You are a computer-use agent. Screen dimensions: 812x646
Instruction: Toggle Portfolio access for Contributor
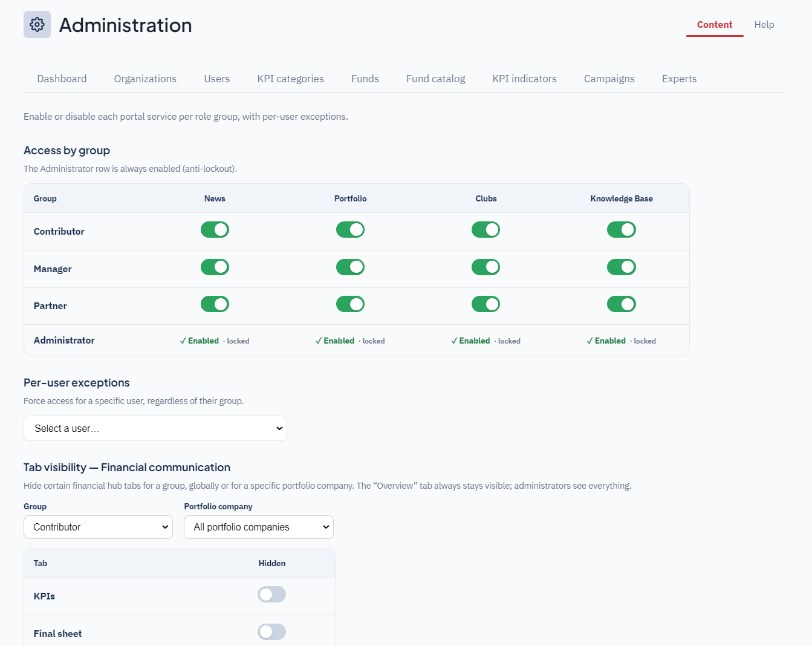click(x=350, y=230)
